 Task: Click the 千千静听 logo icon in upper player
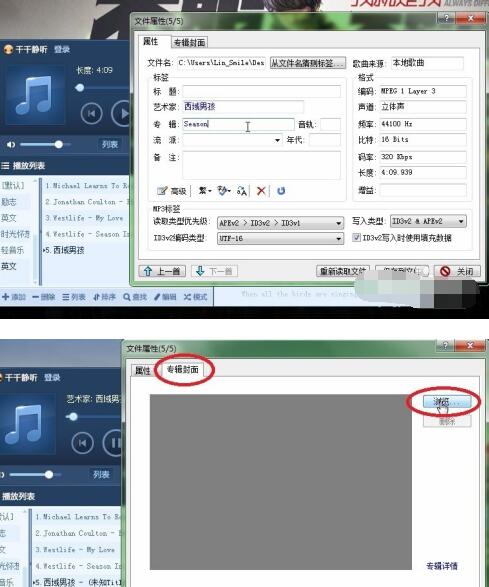pyautogui.click(x=8, y=49)
